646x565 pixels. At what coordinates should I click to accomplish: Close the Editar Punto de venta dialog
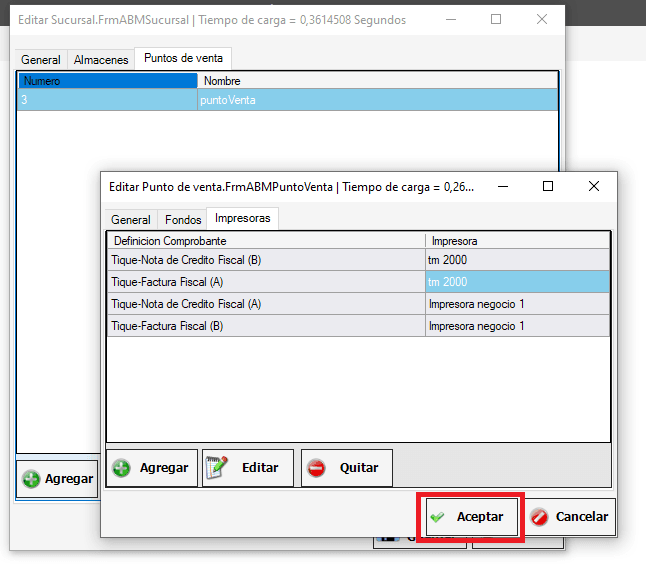click(593, 186)
